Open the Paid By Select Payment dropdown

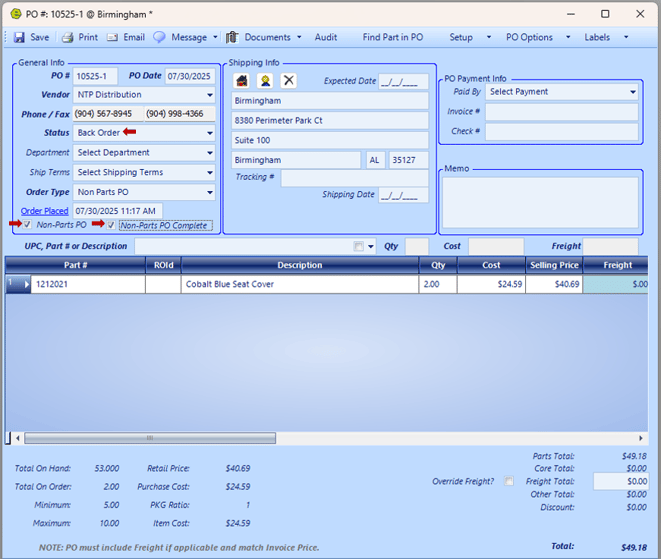[633, 92]
